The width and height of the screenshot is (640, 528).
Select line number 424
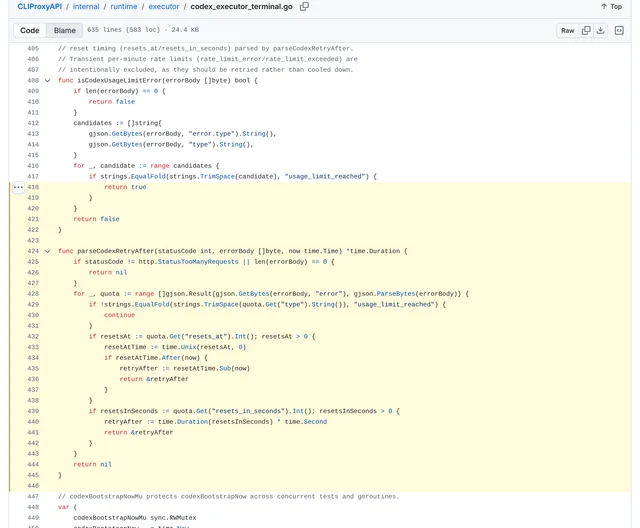click(x=33, y=251)
